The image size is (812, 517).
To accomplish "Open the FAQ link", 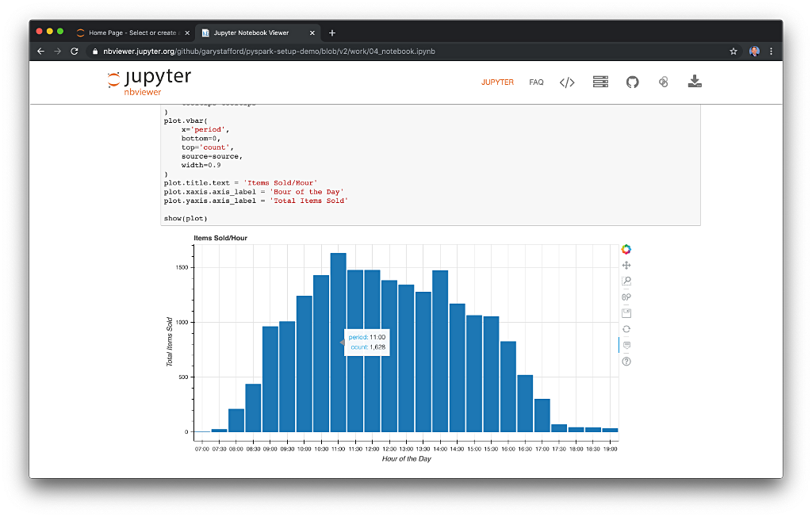I will point(536,82).
